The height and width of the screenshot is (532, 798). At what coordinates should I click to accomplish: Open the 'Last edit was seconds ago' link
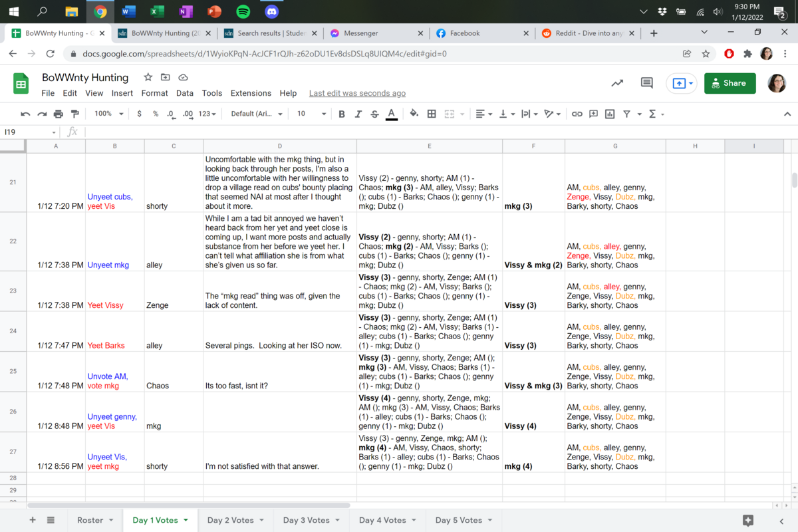[x=357, y=93]
